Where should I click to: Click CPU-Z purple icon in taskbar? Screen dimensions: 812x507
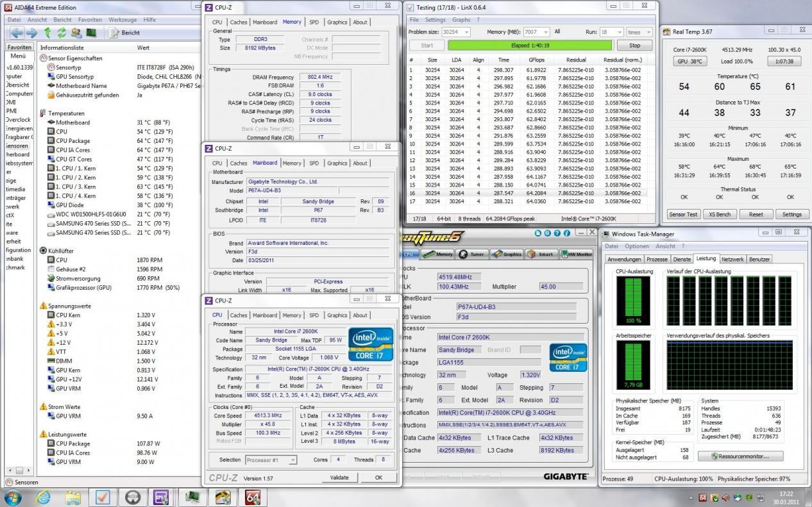162,497
